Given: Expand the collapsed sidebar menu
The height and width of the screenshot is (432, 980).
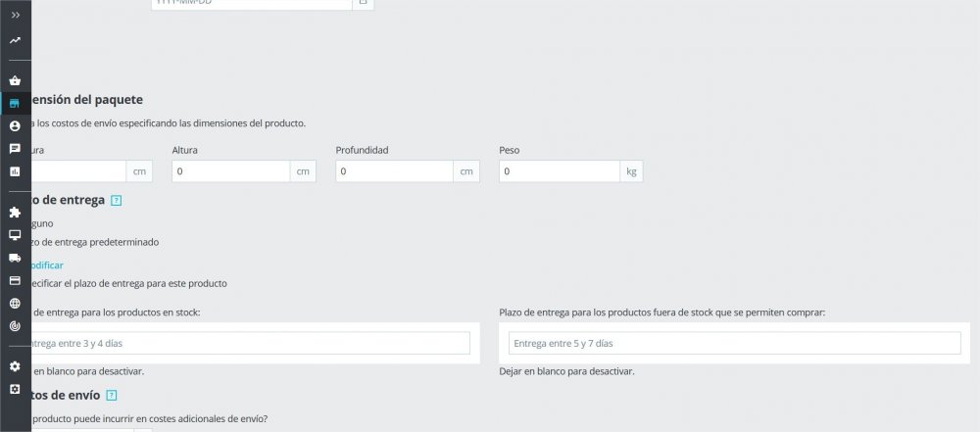Looking at the screenshot, I should tap(15, 15).
